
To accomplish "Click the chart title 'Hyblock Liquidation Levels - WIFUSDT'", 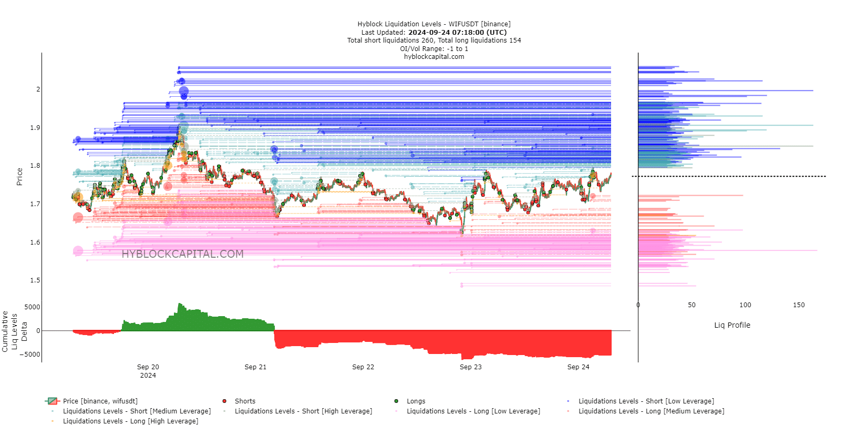I will coord(434,24).
